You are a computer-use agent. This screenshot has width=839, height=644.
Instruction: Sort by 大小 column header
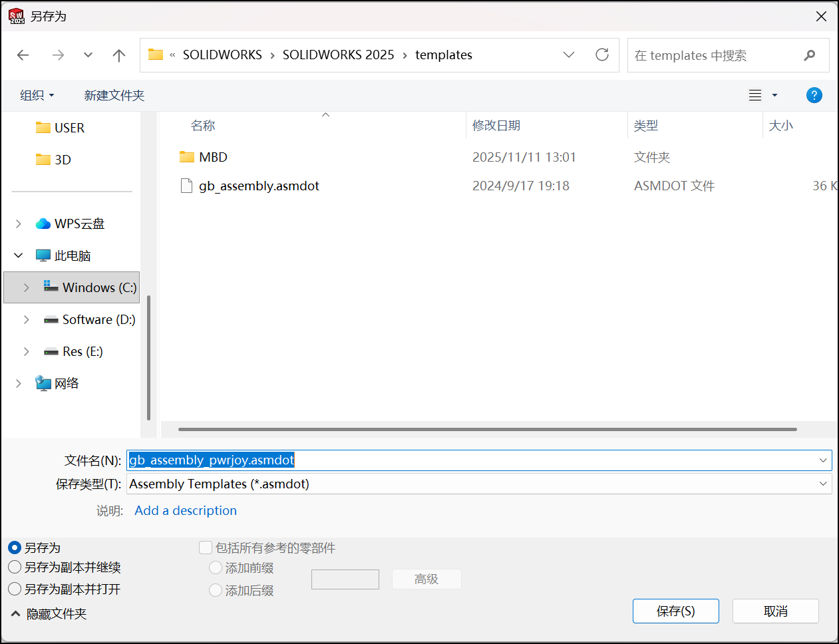click(781, 125)
